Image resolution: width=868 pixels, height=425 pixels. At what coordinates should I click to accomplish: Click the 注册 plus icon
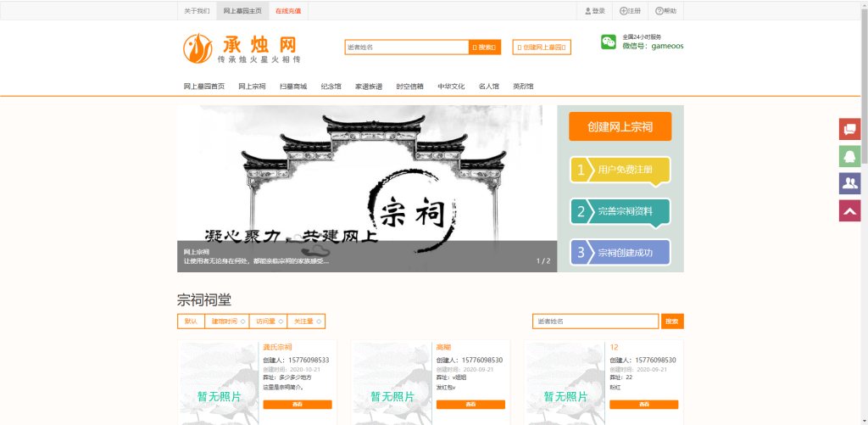pyautogui.click(x=623, y=11)
